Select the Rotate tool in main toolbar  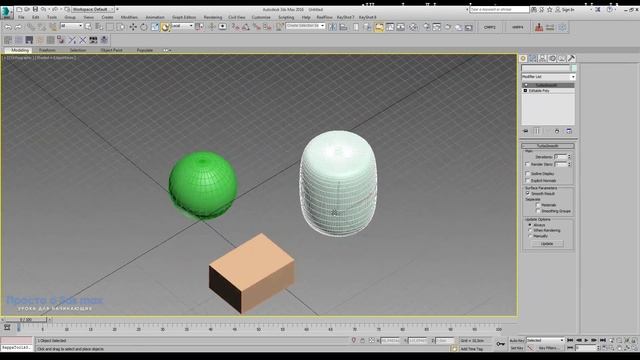click(x=144, y=27)
